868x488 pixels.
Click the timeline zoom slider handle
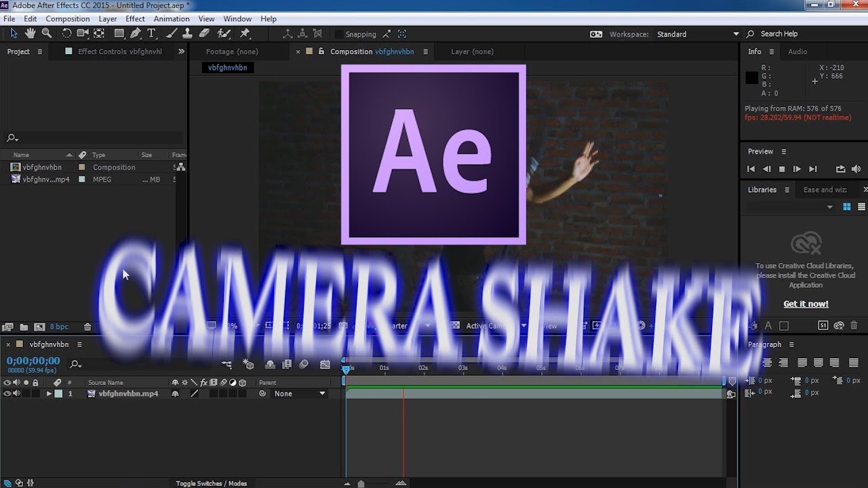coord(361,483)
